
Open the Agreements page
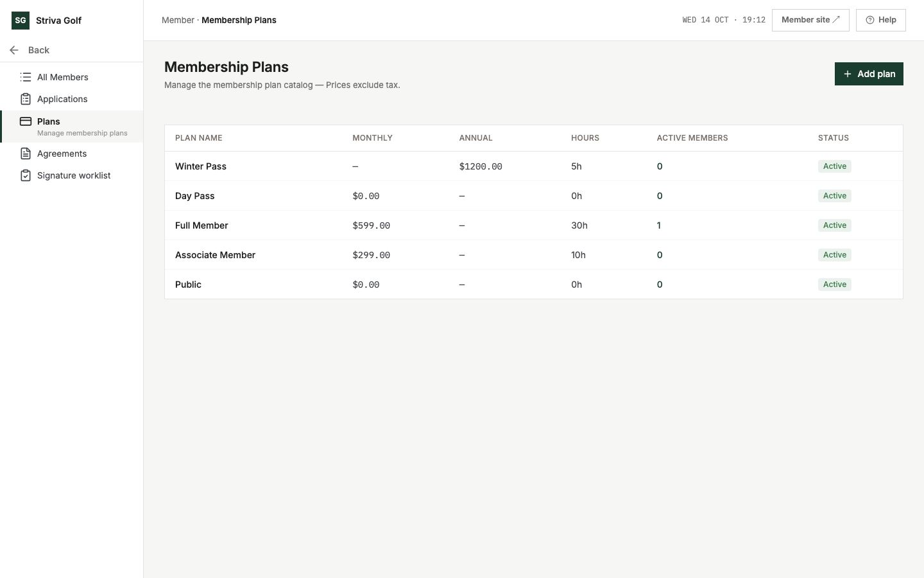click(x=72, y=153)
